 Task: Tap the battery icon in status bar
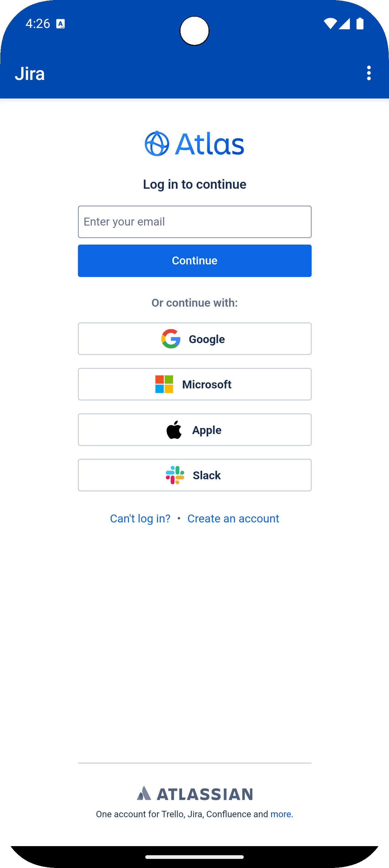click(360, 24)
